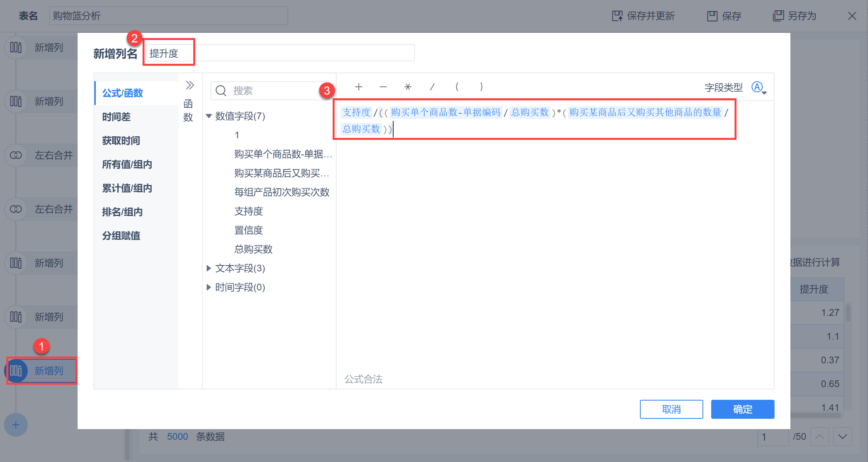The height and width of the screenshot is (462, 868).
Task: Insert a left parenthesis
Action: click(x=457, y=87)
